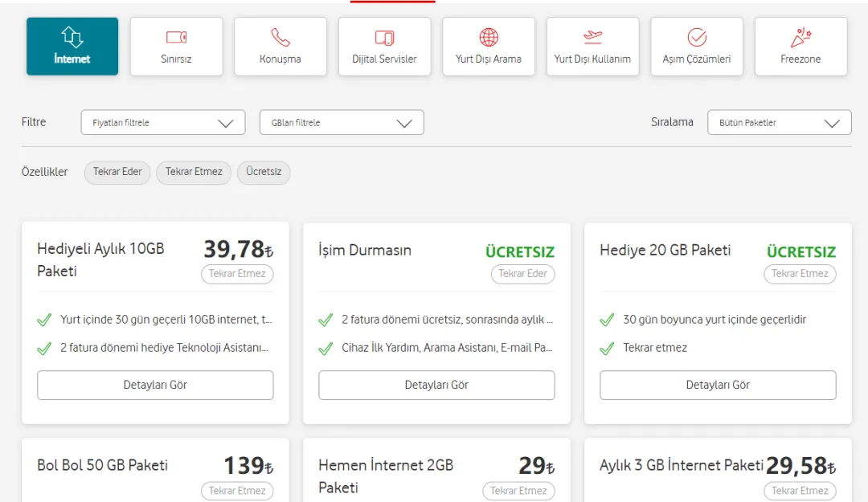Screen dimensions: 868x502
Task: Click Tekrar Etmez badge on Aylık 3 GB İnternet
Action: point(800,491)
